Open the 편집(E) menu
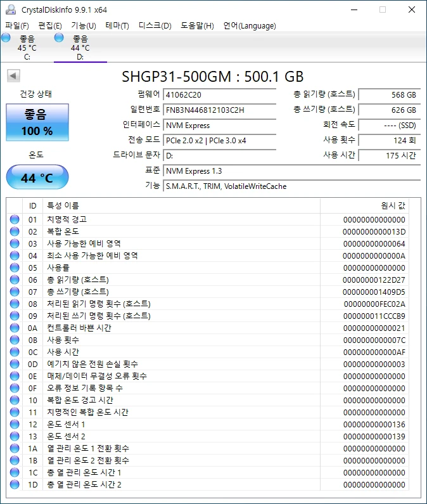This screenshot has width=427, height=504. click(50, 26)
